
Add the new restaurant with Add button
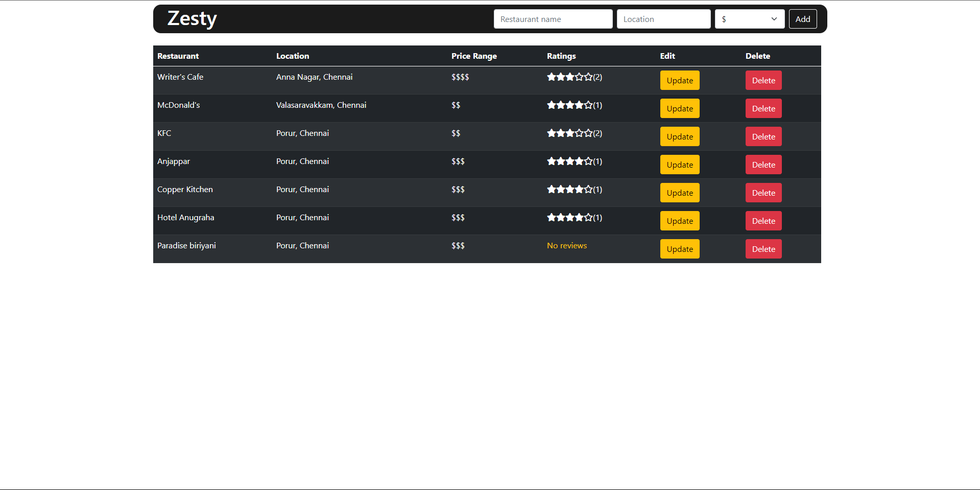click(803, 19)
